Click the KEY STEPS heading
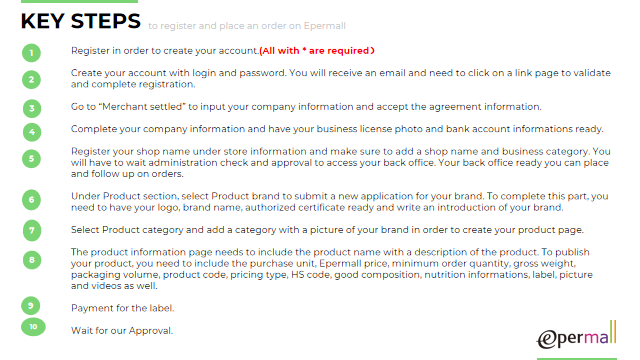This screenshot has height=360, width=640. 80,21
